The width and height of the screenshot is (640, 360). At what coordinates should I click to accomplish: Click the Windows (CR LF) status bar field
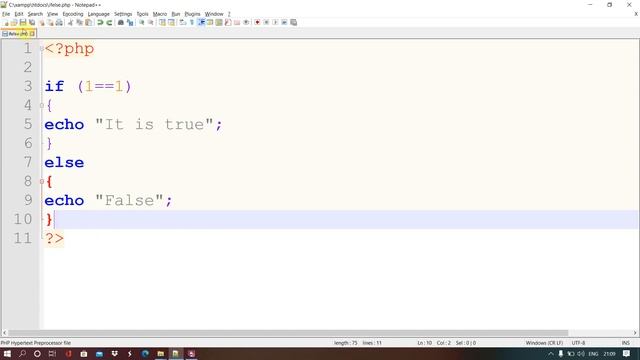pyautogui.click(x=544, y=343)
